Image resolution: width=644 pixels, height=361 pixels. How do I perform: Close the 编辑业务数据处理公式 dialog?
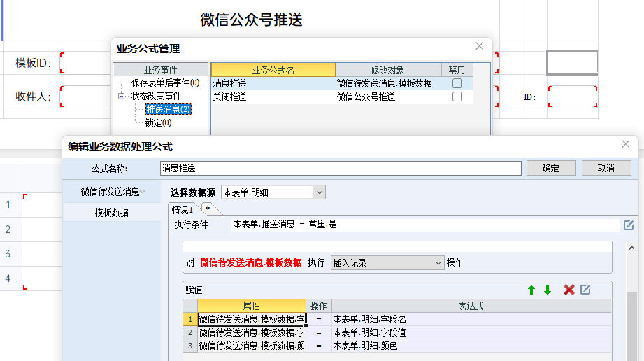point(626,144)
